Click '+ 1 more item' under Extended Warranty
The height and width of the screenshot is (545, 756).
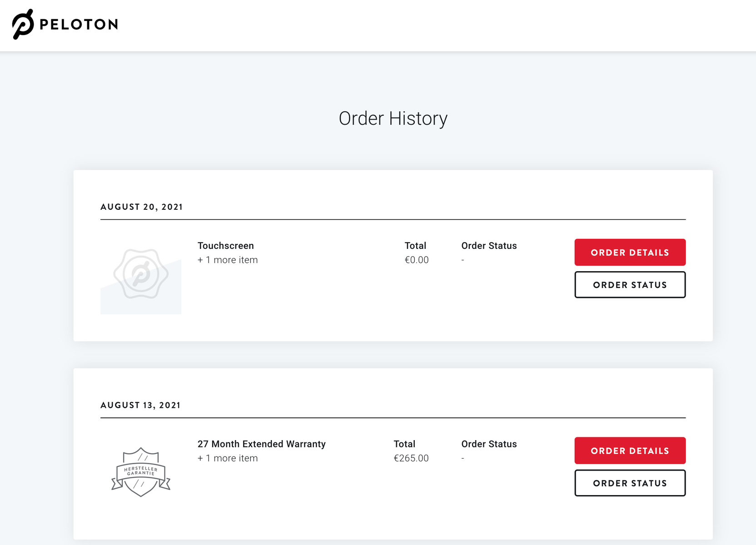(227, 458)
